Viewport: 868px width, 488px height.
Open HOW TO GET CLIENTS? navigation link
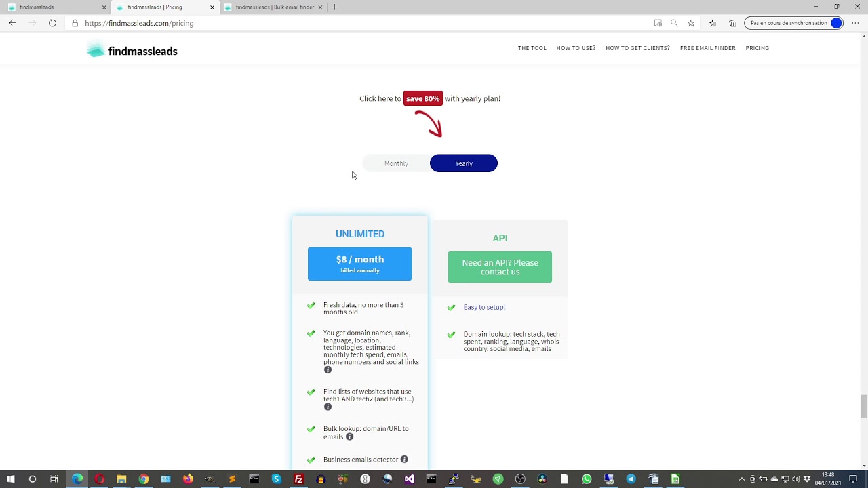(x=637, y=48)
